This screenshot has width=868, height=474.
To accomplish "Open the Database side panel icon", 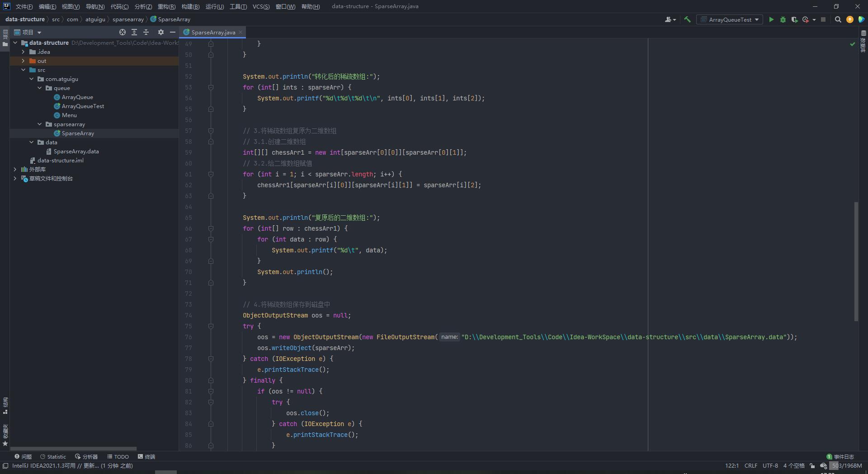I will [863, 41].
